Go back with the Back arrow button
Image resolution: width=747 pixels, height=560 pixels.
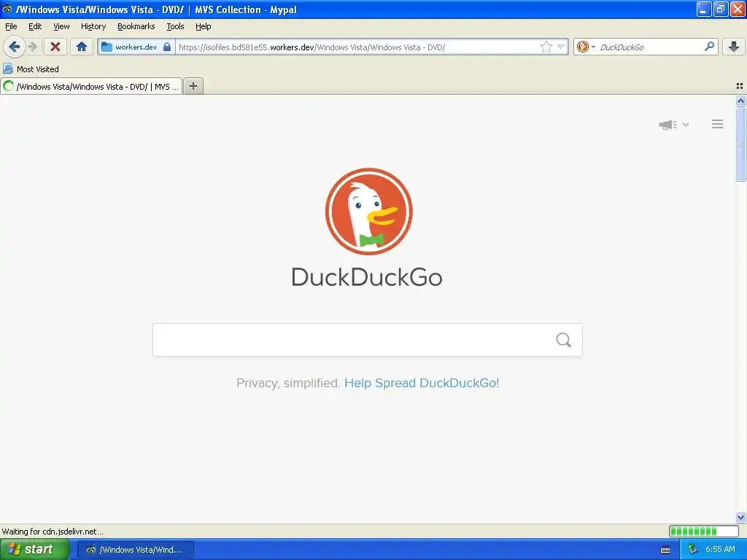point(15,47)
